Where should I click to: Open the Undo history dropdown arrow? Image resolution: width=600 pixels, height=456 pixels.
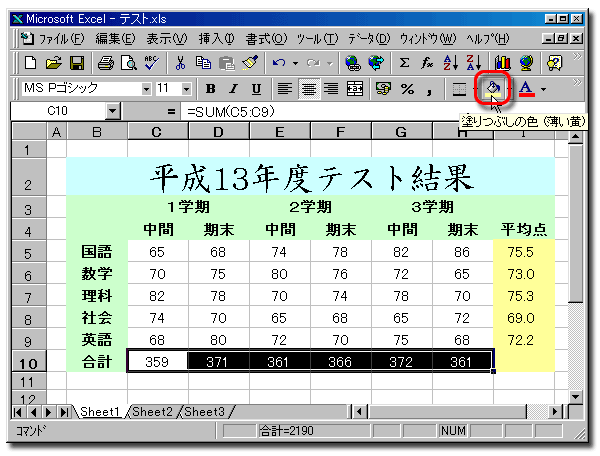(295, 63)
